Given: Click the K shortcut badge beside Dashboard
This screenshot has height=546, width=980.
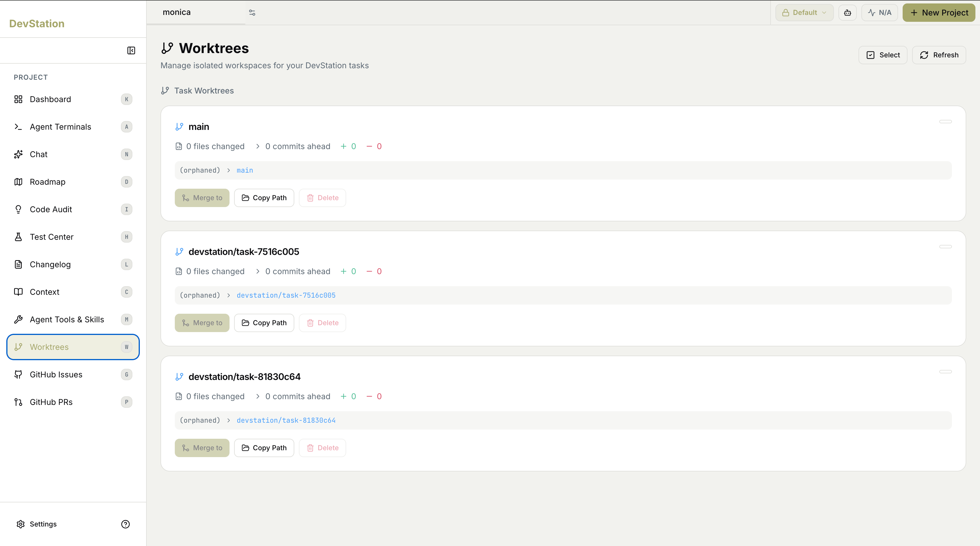Looking at the screenshot, I should pyautogui.click(x=127, y=100).
